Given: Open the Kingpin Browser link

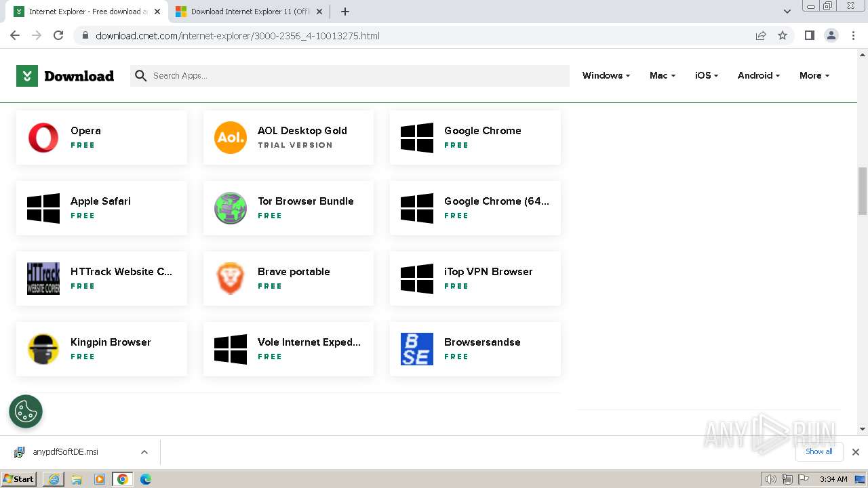Looking at the screenshot, I should pyautogui.click(x=111, y=342).
